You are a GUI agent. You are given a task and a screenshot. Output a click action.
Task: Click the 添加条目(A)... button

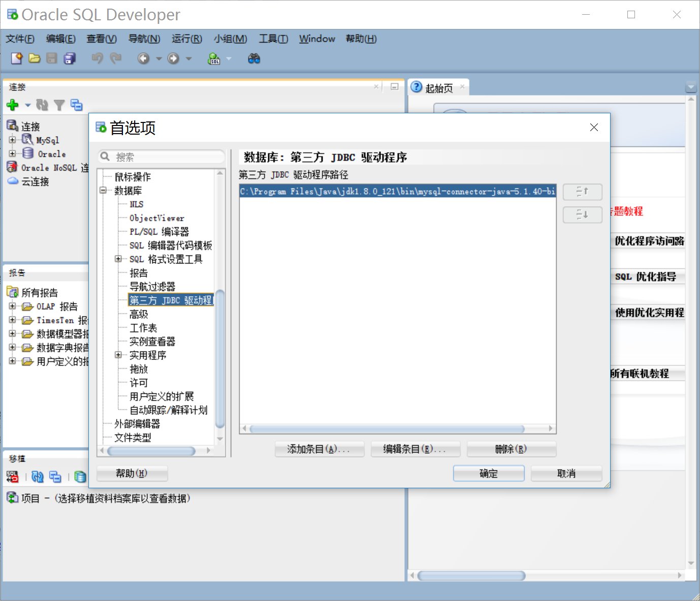[x=320, y=449]
